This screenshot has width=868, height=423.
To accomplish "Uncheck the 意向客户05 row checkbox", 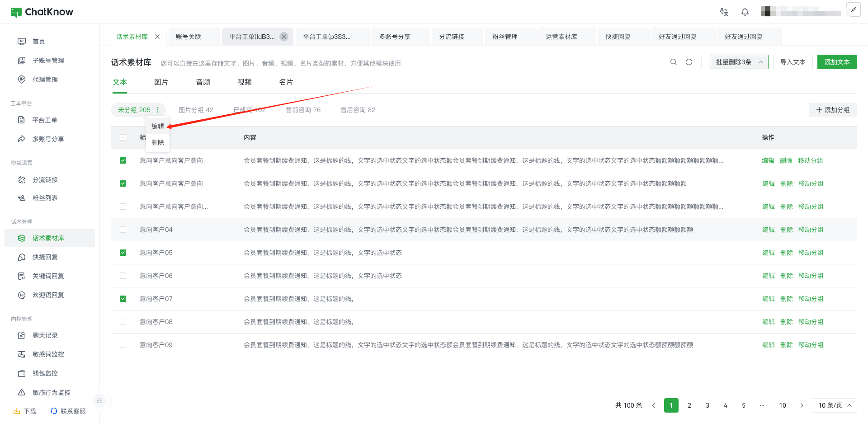I will tap(123, 253).
